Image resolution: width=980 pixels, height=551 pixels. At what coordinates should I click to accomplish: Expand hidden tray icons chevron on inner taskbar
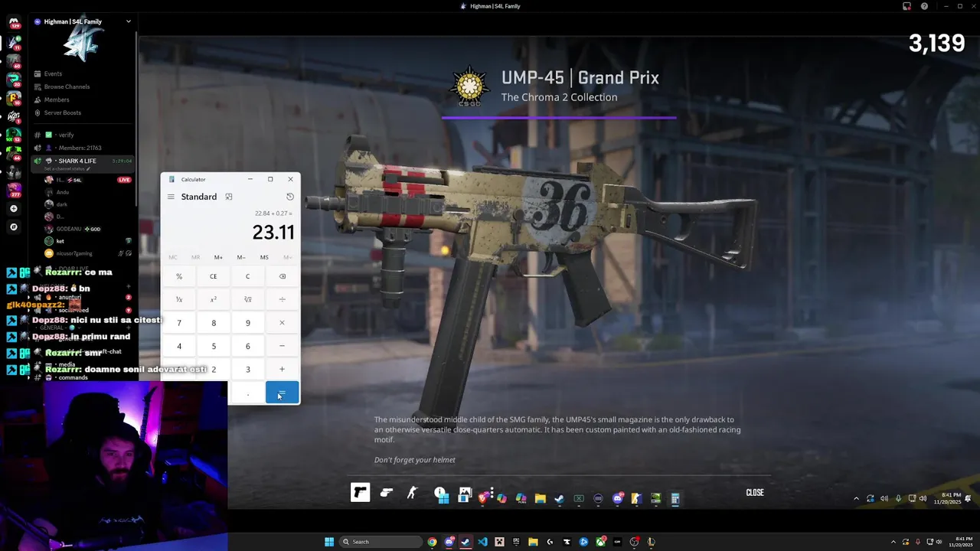856,498
